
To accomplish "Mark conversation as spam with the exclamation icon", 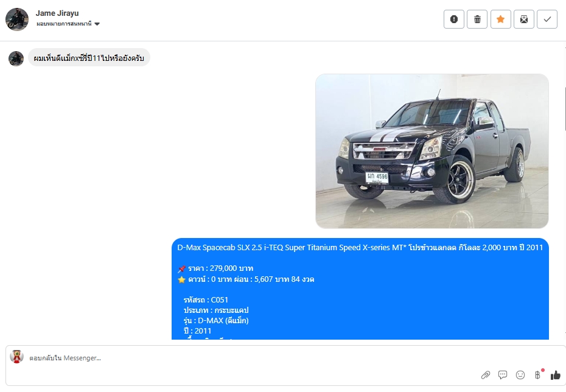I will pyautogui.click(x=454, y=19).
